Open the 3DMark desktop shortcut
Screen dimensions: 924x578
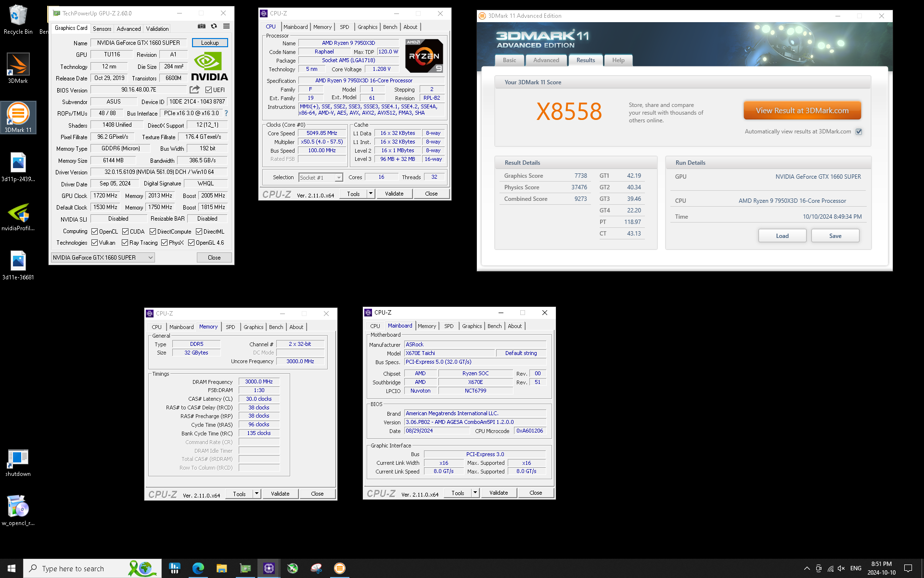tap(18, 68)
